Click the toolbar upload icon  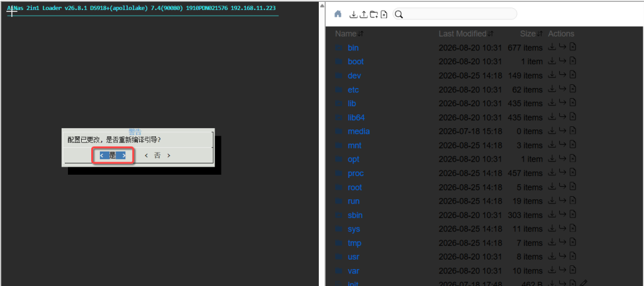[363, 14]
